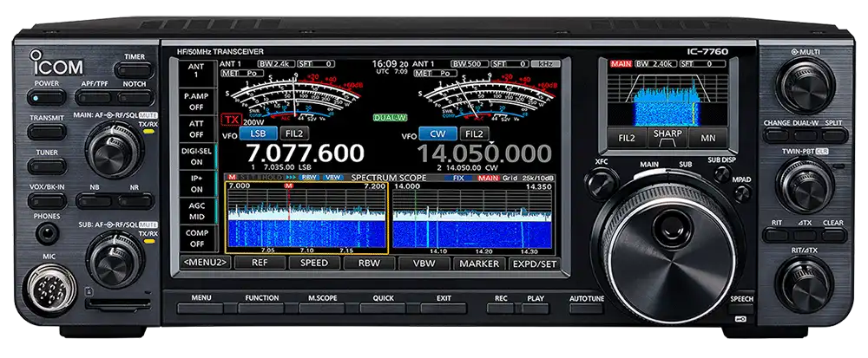Viewport: 868px width, 358px height.
Task: Open the AGC MID selection
Action: pyautogui.click(x=196, y=212)
